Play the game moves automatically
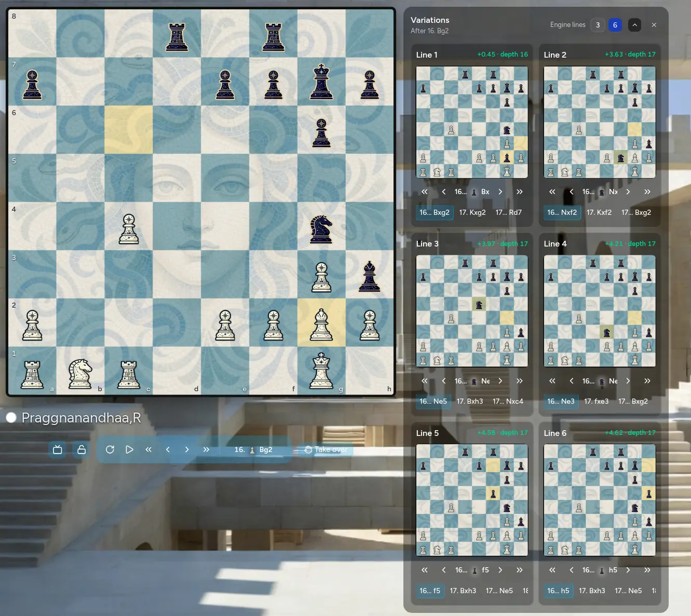The height and width of the screenshot is (616, 691). [x=129, y=449]
